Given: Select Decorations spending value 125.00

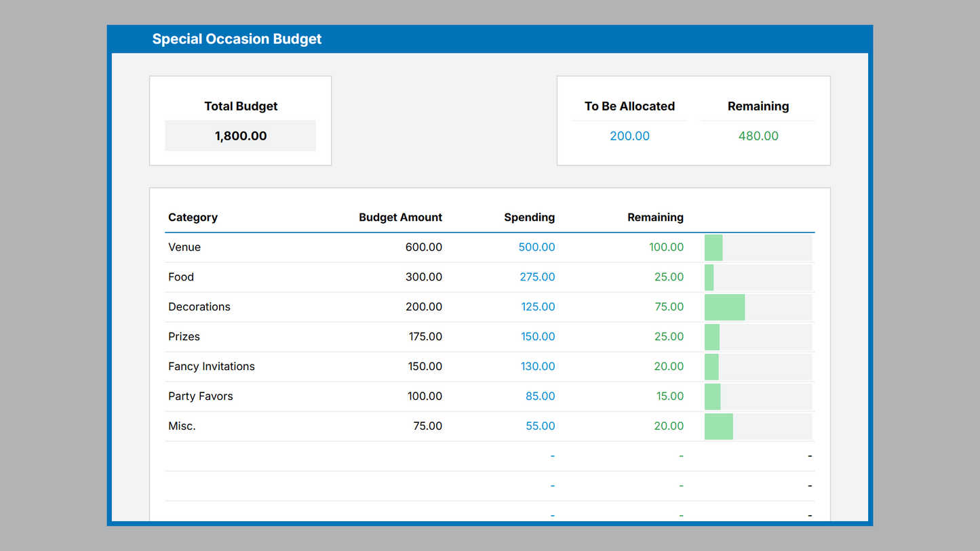Looking at the screenshot, I should pos(538,307).
